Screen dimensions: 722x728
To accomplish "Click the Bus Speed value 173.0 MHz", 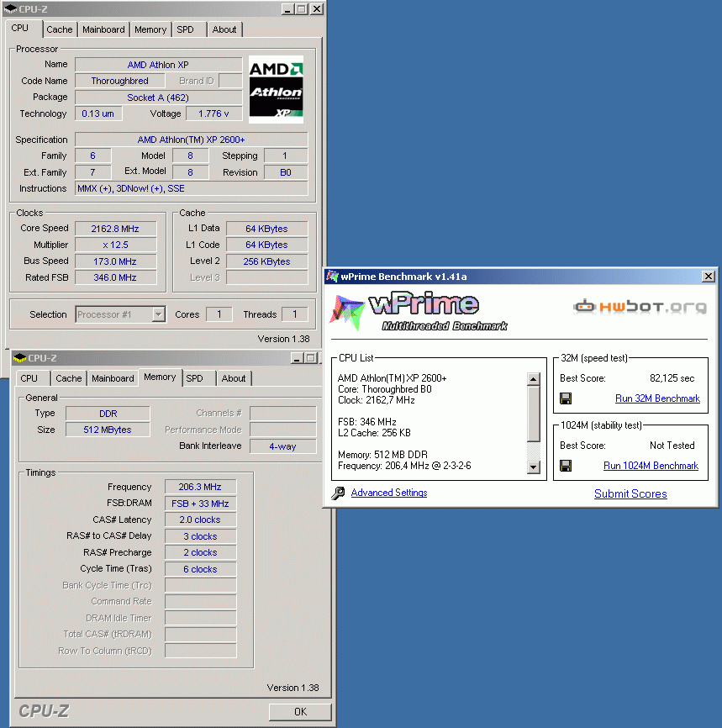I will click(115, 261).
